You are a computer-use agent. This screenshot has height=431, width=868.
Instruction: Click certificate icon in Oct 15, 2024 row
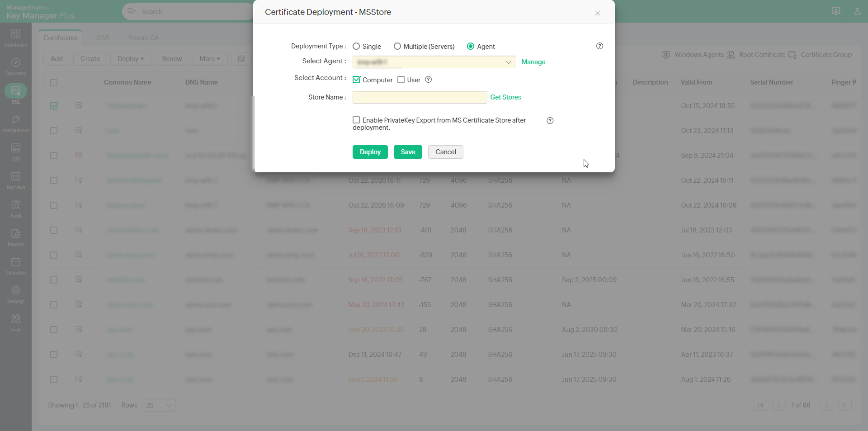[x=79, y=105]
